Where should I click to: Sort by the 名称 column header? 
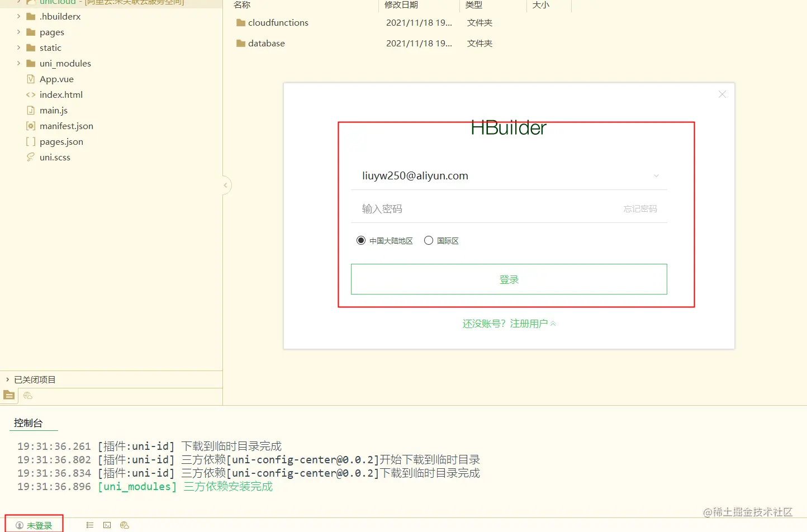[242, 5]
